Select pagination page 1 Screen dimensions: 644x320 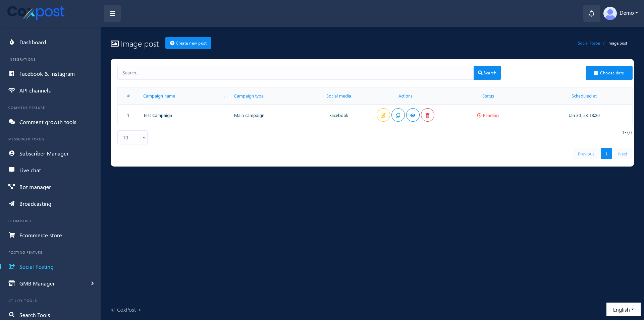(606, 154)
